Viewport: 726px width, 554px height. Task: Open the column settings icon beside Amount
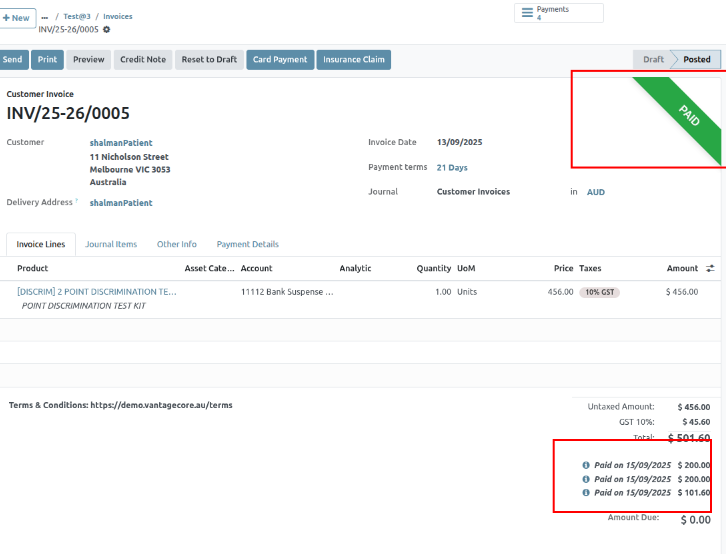(x=710, y=269)
